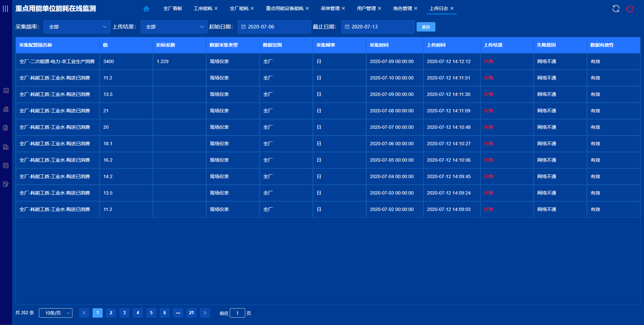The image size is (644, 325).
Task: Open the calendar sidebar icon
Action: [6, 165]
